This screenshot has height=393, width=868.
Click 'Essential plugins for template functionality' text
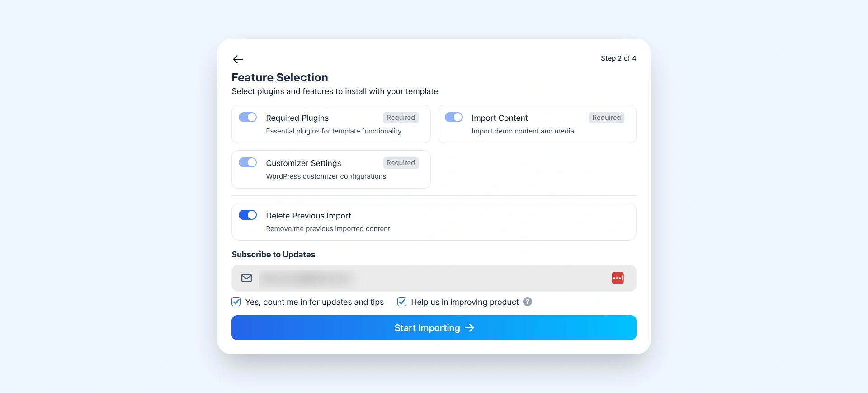[x=334, y=131]
